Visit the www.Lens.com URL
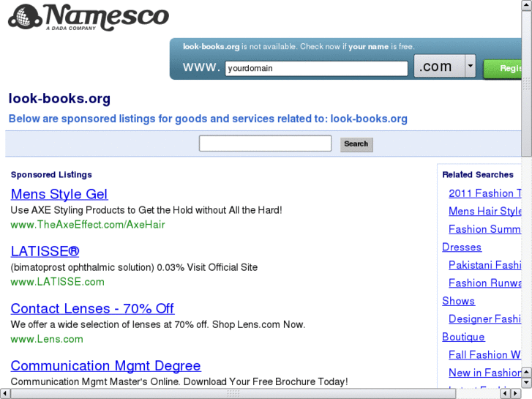This screenshot has height=399, width=532. pyautogui.click(x=47, y=339)
